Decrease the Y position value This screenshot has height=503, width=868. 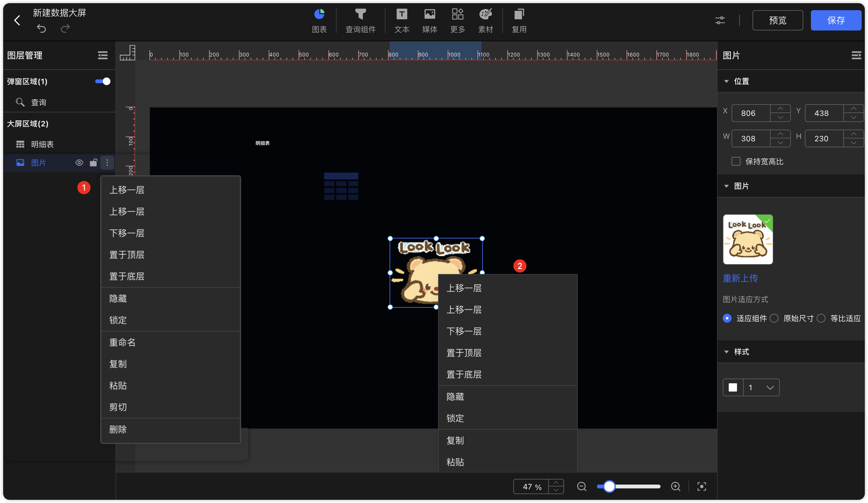click(x=853, y=117)
